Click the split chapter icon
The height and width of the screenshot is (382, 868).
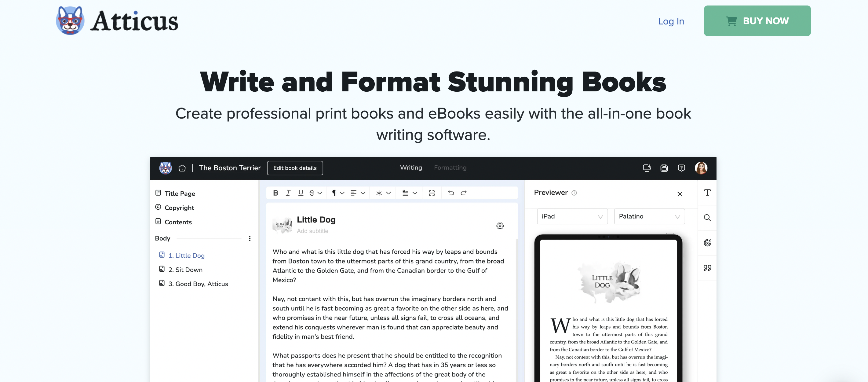tap(432, 193)
